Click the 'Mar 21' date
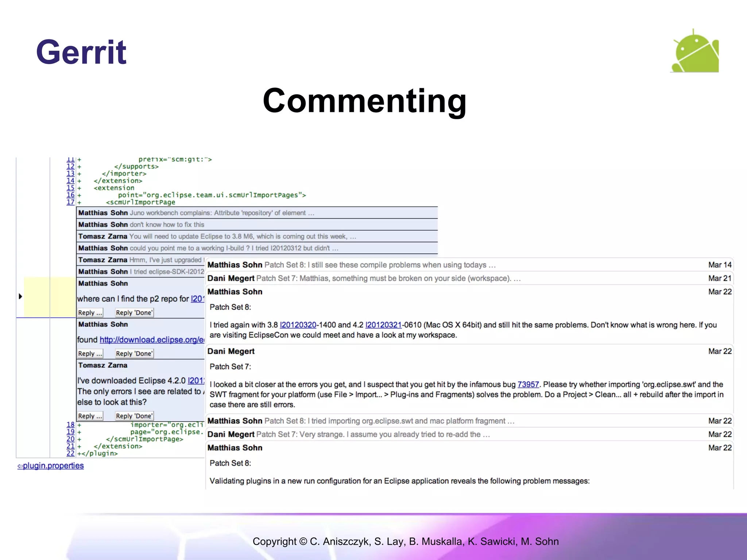This screenshot has width=747, height=560. pos(720,279)
